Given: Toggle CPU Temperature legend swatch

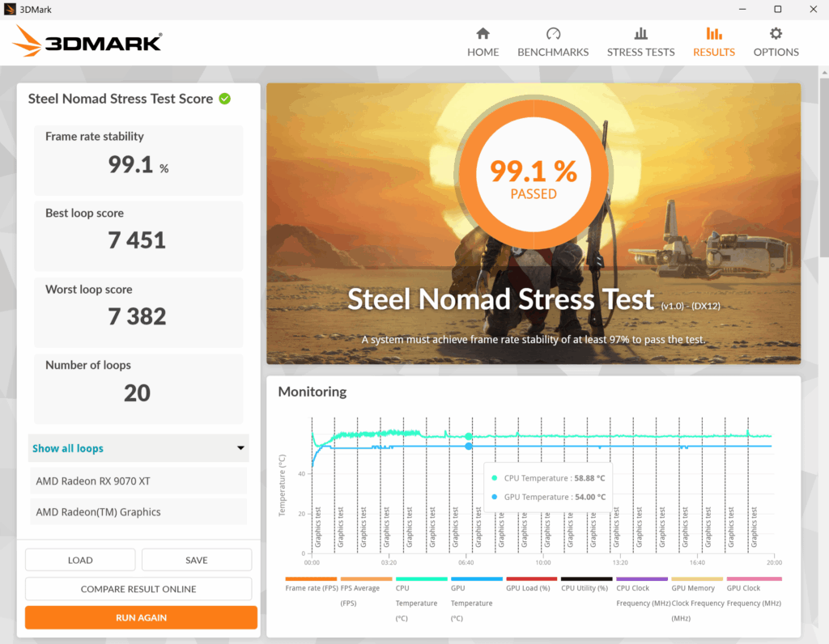Looking at the screenshot, I should click(x=421, y=579).
